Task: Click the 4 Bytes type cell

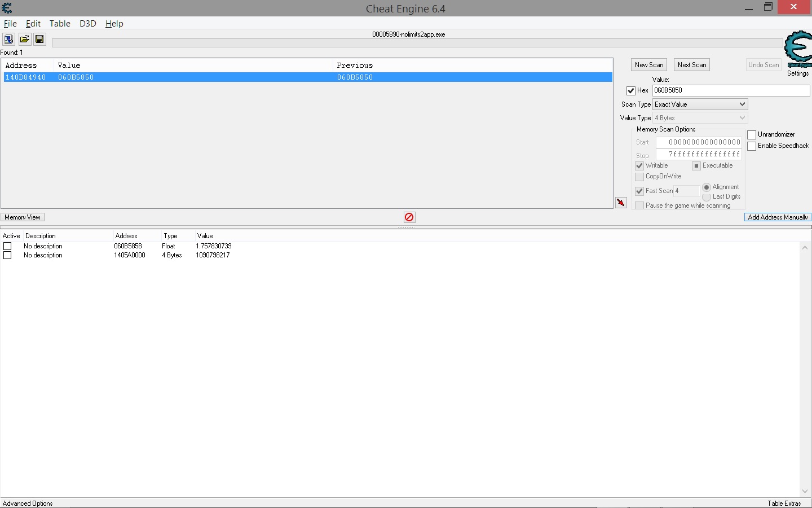Action: pyautogui.click(x=172, y=255)
